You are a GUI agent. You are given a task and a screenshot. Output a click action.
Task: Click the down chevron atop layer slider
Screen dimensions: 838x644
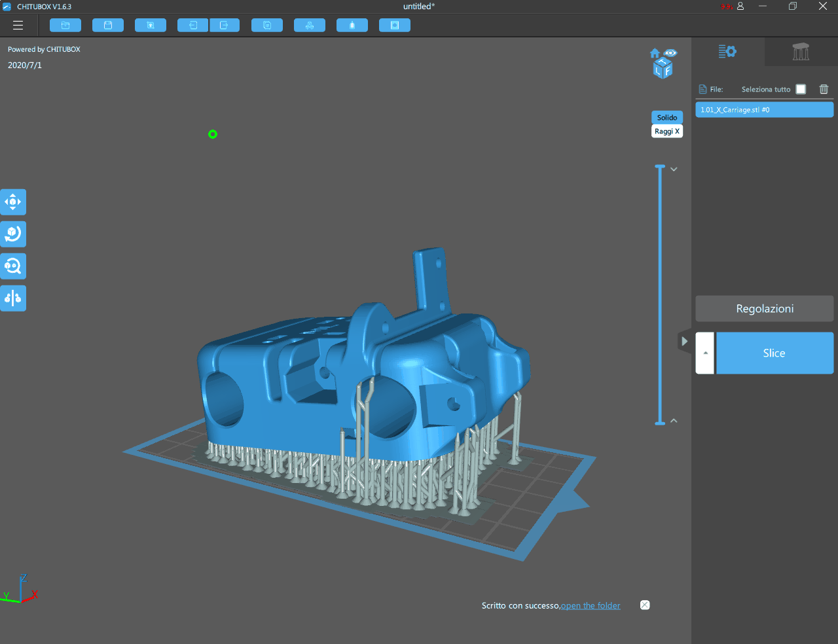(674, 170)
